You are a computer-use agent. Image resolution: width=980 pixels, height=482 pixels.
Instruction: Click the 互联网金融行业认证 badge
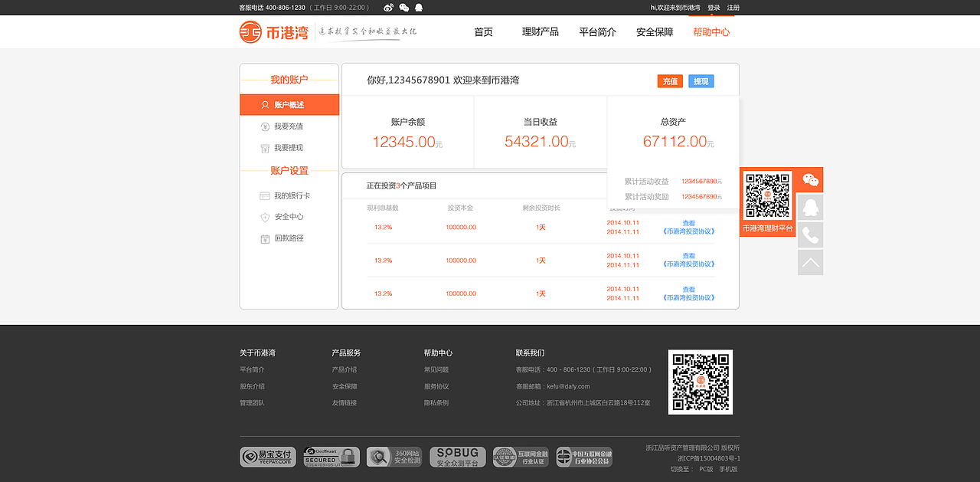pyautogui.click(x=521, y=457)
